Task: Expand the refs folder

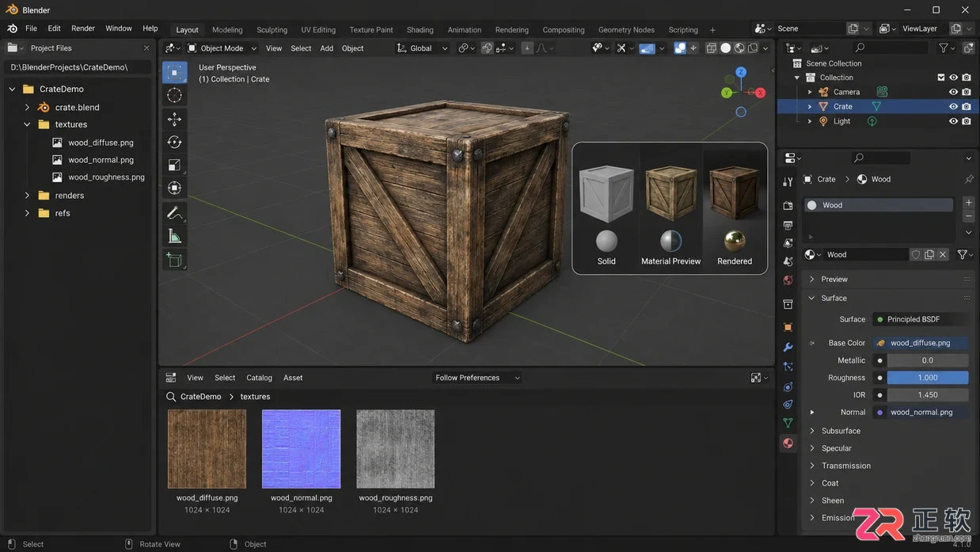Action: [x=27, y=213]
